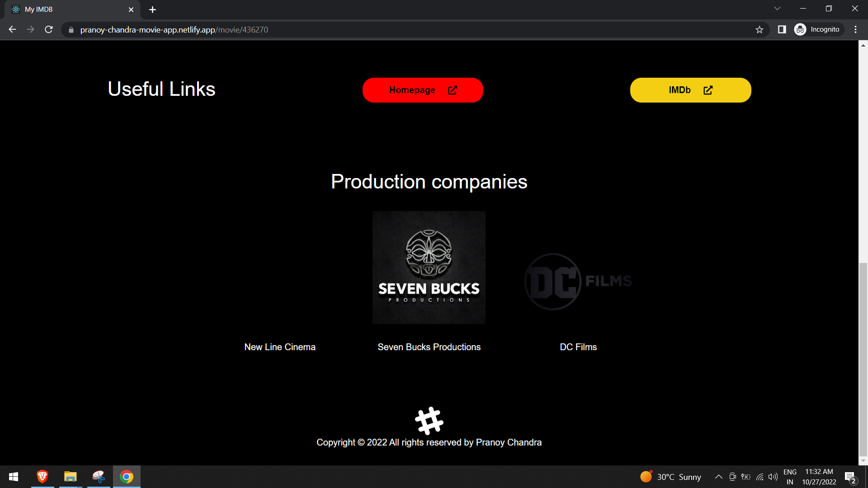Open a new browser tab
Viewport: 868px width, 488px height.
[x=152, y=9]
